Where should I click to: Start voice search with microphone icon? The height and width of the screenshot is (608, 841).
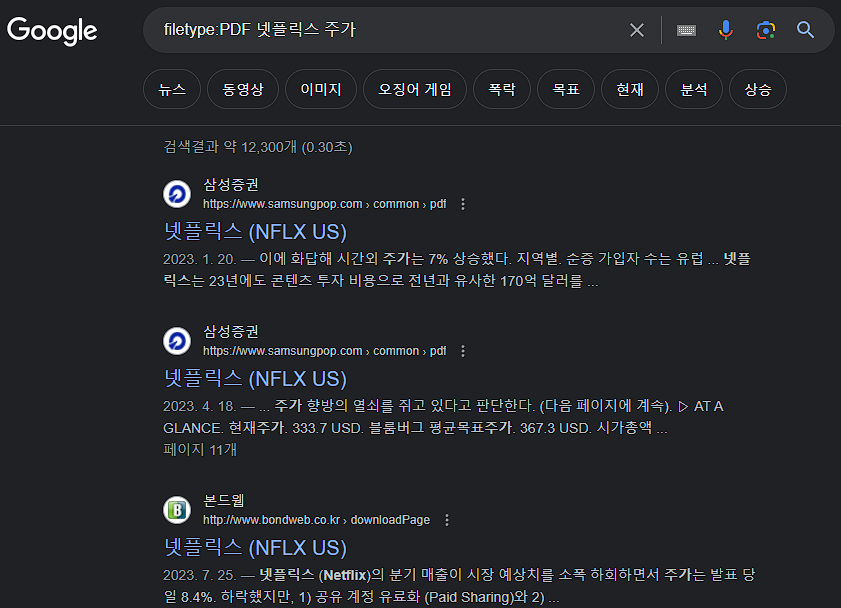tap(726, 30)
